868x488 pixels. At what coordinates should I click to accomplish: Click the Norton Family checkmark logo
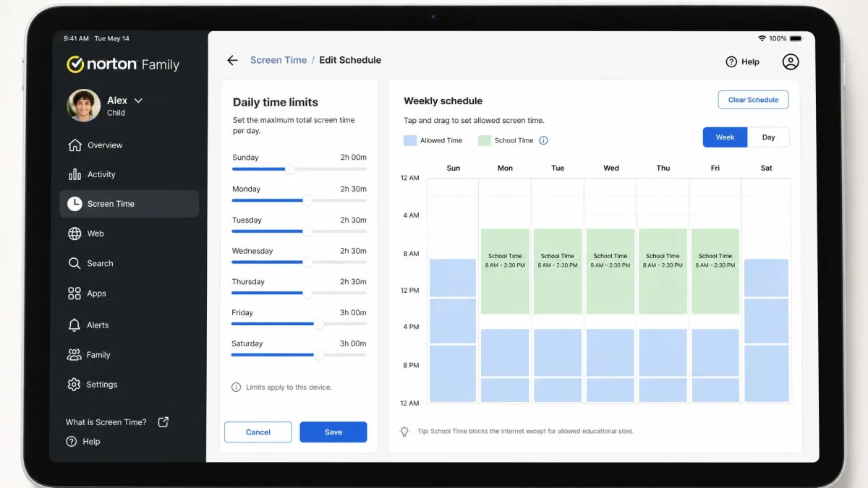coord(75,64)
